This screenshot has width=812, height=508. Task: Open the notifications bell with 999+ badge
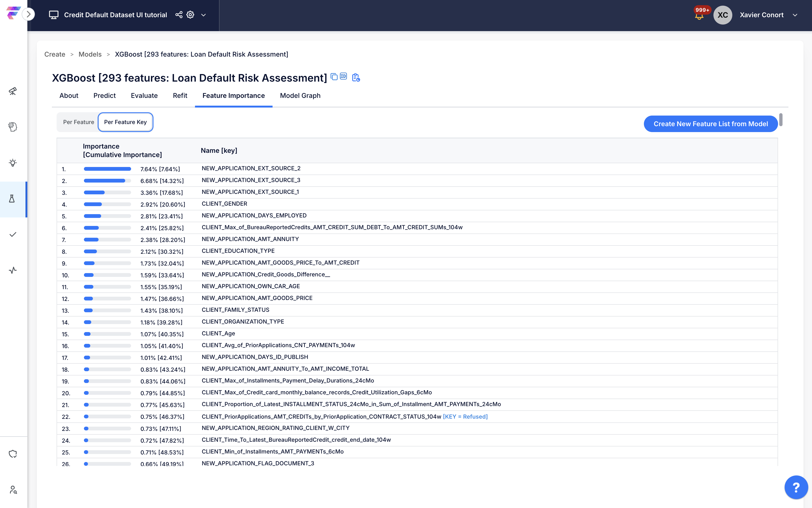[699, 16]
